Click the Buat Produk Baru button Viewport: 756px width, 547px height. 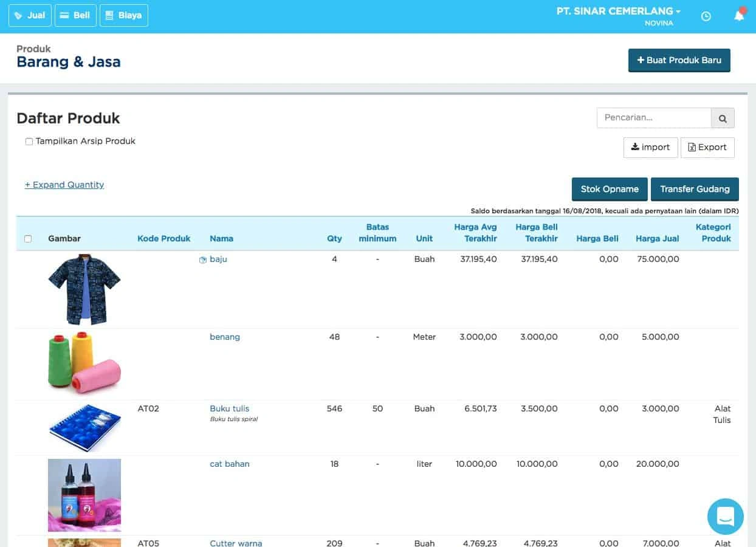tap(679, 60)
